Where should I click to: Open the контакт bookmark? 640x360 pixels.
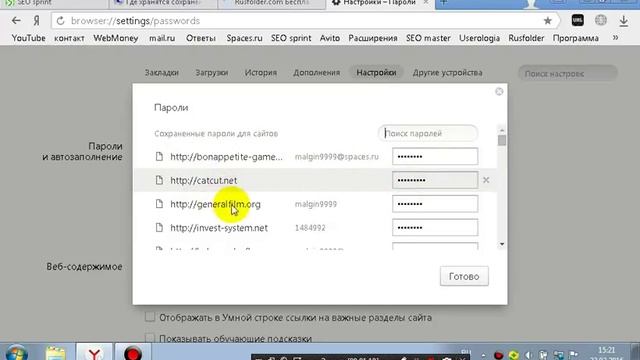click(x=69, y=38)
